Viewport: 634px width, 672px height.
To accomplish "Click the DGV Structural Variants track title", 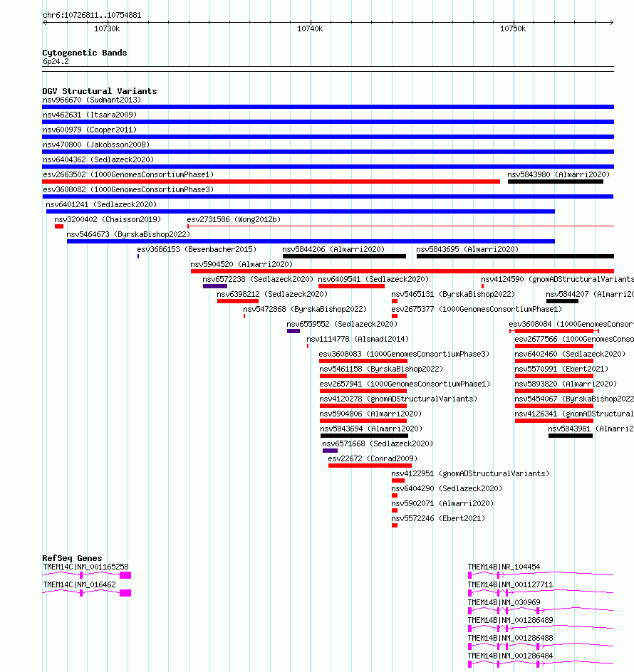I will coord(100,91).
